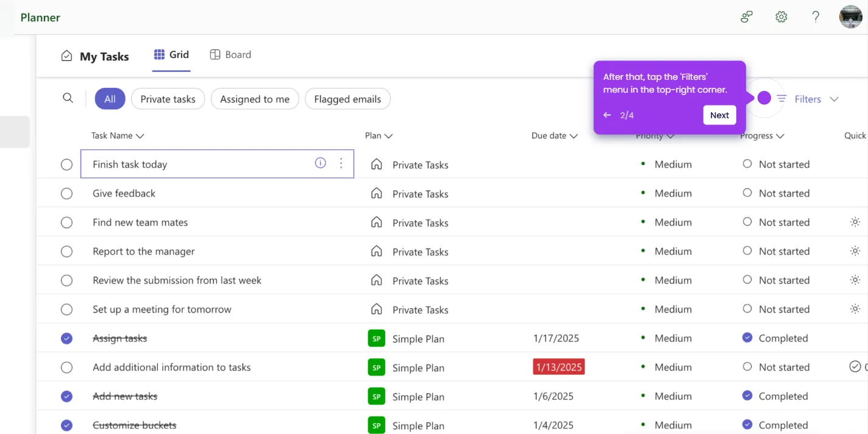
Task: Mark Find new team mates as complete
Action: click(x=66, y=222)
